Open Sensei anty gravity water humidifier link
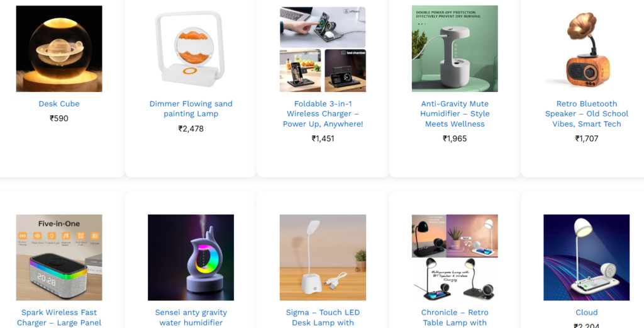This screenshot has width=644, height=328. [x=191, y=318]
